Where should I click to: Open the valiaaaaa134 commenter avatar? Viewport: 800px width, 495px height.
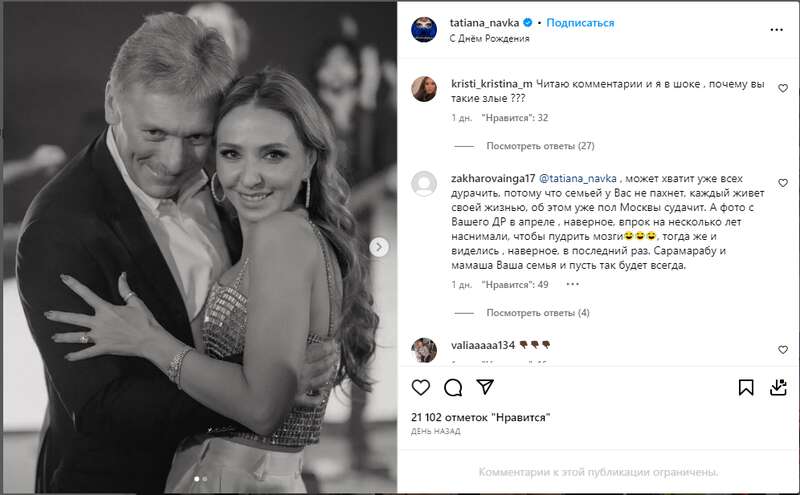tap(424, 350)
